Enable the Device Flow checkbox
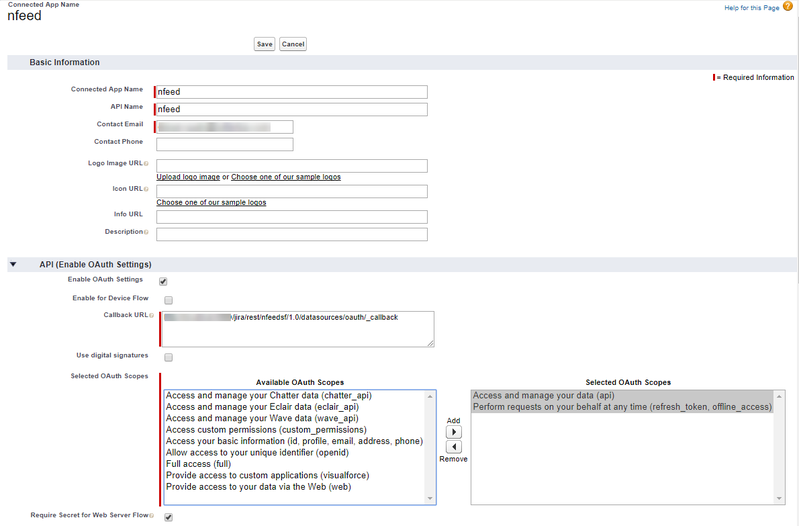Screen dimensions: 799x526 click(168, 300)
